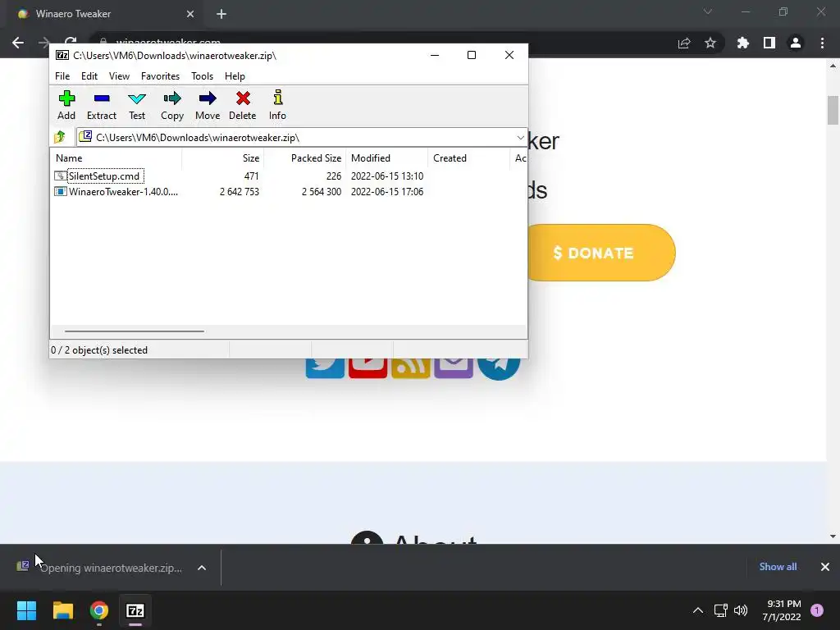Click the purple social icon on the webpage
840x630 pixels.
point(454,368)
